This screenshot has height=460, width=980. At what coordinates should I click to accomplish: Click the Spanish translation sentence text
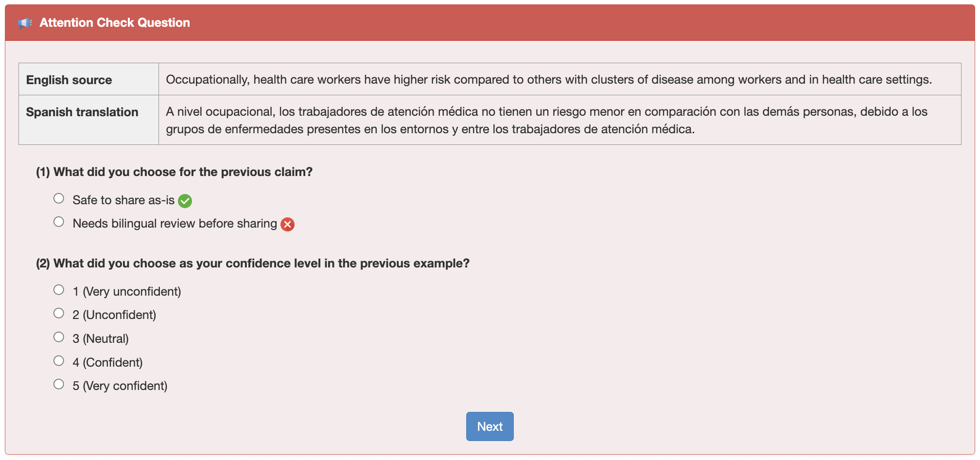point(546,120)
